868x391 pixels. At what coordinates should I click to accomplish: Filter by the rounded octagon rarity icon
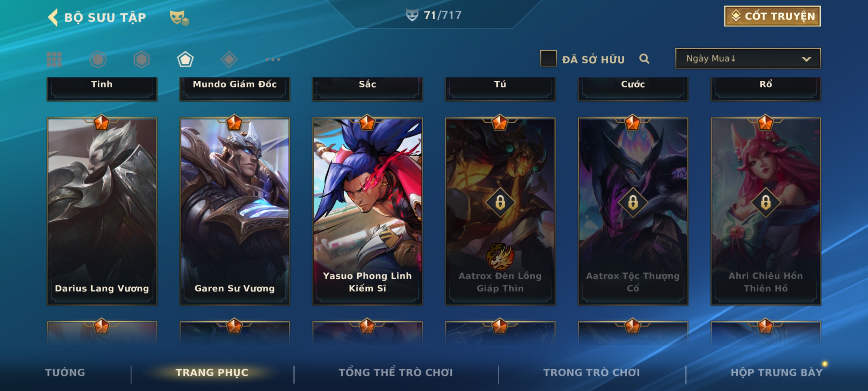pos(98,59)
